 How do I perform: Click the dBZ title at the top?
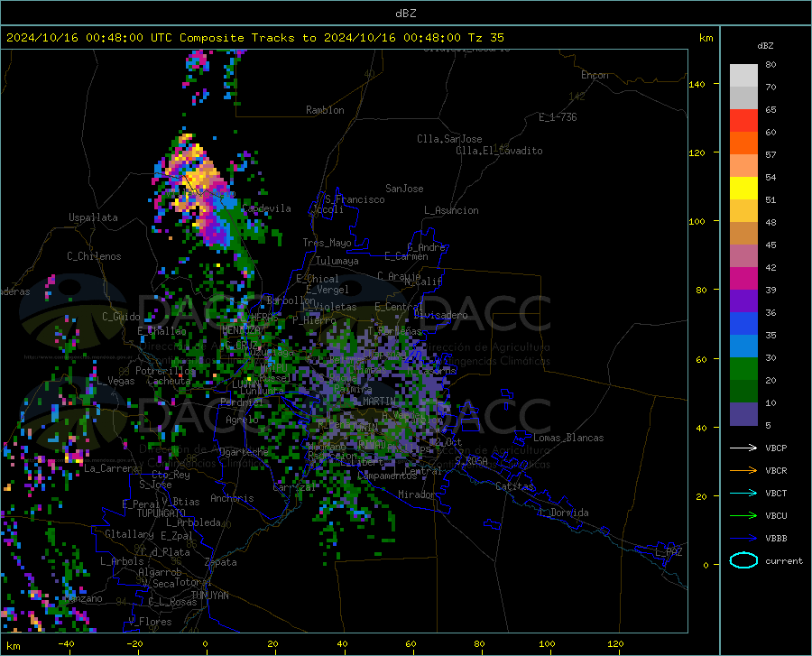pyautogui.click(x=405, y=14)
